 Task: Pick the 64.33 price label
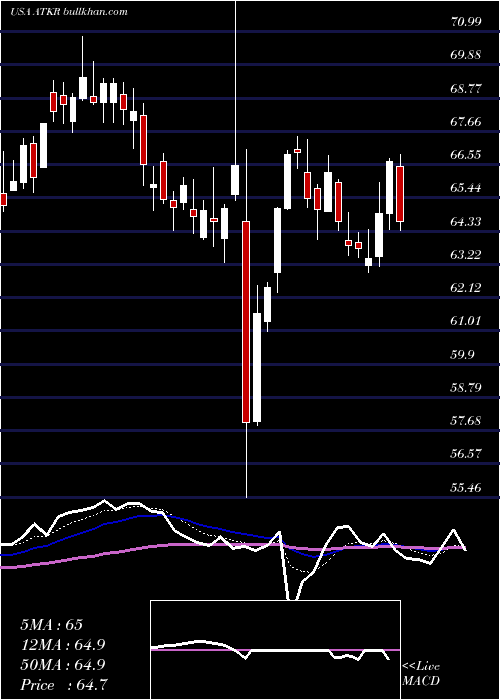click(466, 221)
